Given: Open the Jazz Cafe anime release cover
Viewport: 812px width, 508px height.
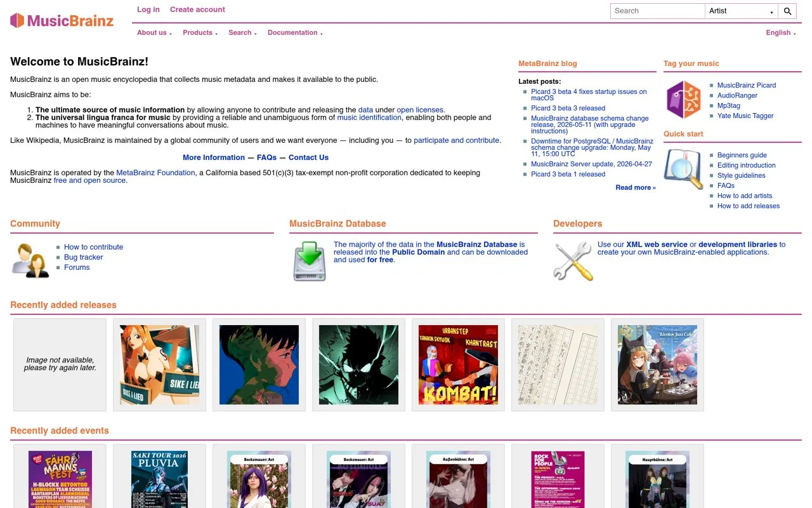Looking at the screenshot, I should pos(657,364).
